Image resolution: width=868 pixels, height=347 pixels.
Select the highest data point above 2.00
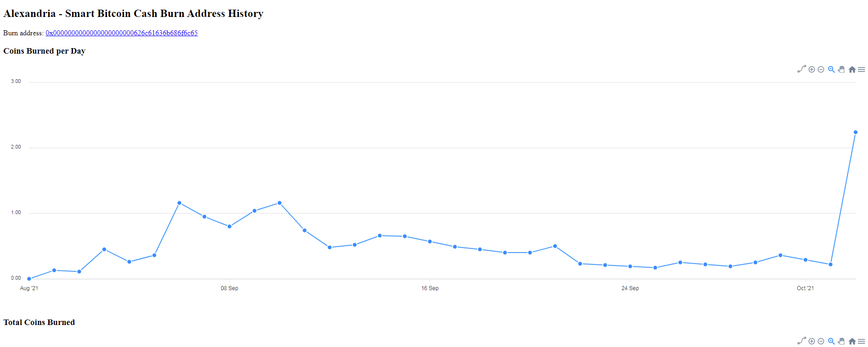[x=855, y=132]
